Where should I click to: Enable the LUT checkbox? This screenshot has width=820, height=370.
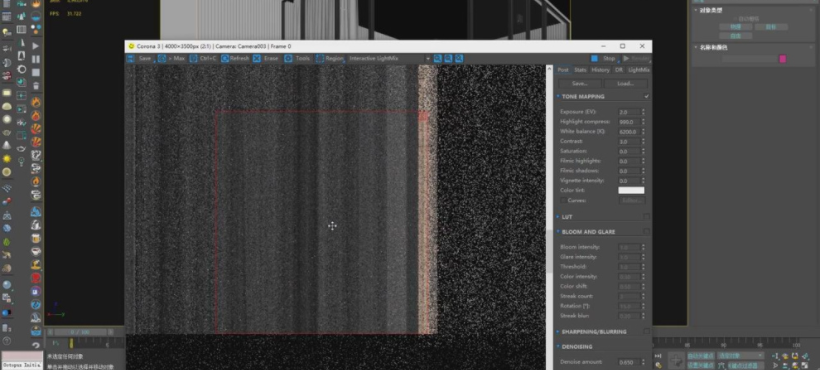pyautogui.click(x=647, y=216)
